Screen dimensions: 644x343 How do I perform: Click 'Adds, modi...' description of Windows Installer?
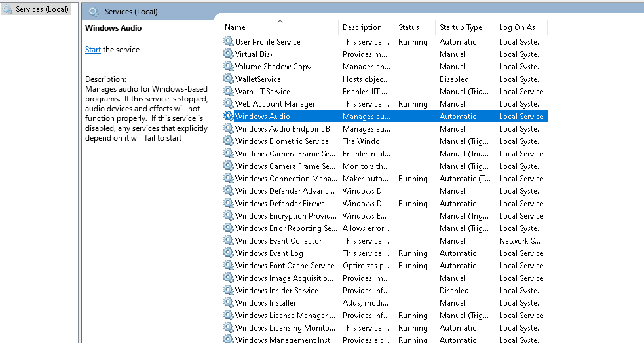point(365,303)
